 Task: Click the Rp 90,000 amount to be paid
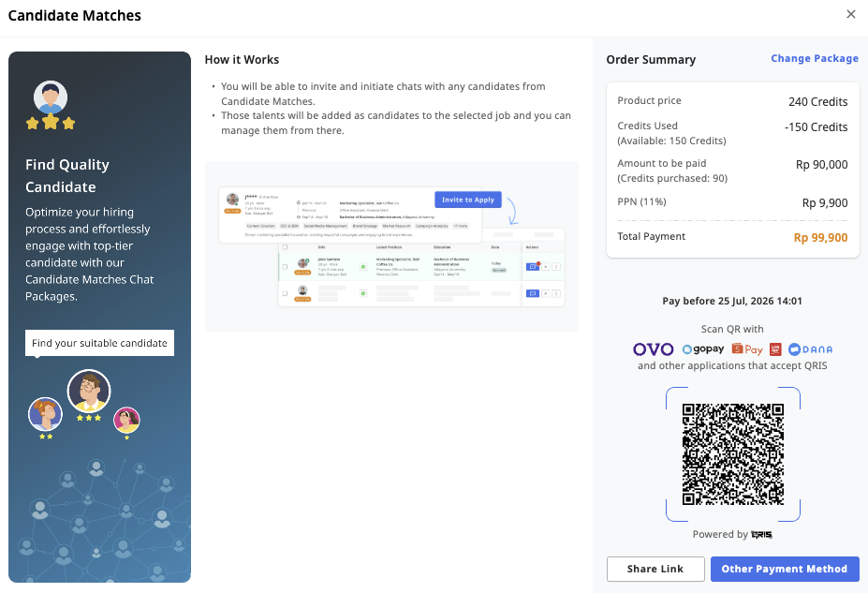(x=821, y=165)
